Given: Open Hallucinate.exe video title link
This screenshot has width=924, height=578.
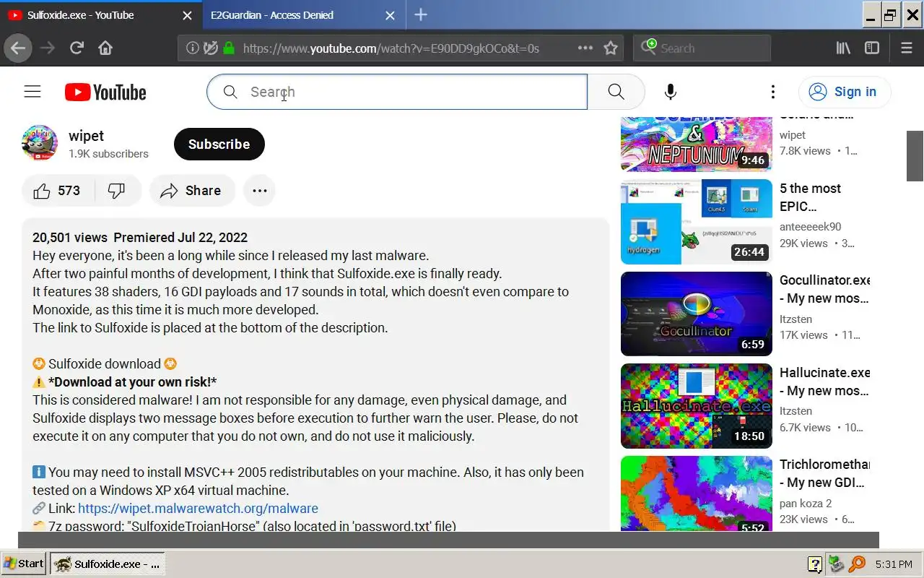Looking at the screenshot, I should click(824, 381).
